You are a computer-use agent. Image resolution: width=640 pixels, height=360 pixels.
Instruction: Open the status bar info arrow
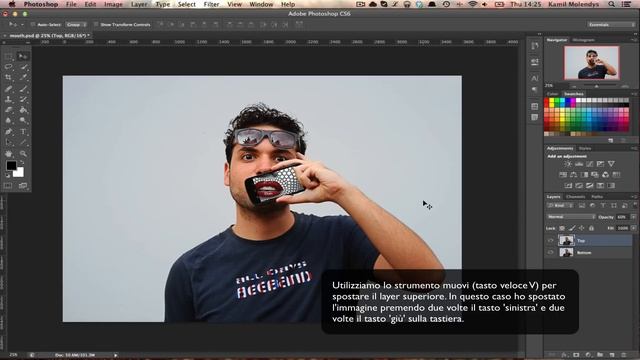point(116,355)
